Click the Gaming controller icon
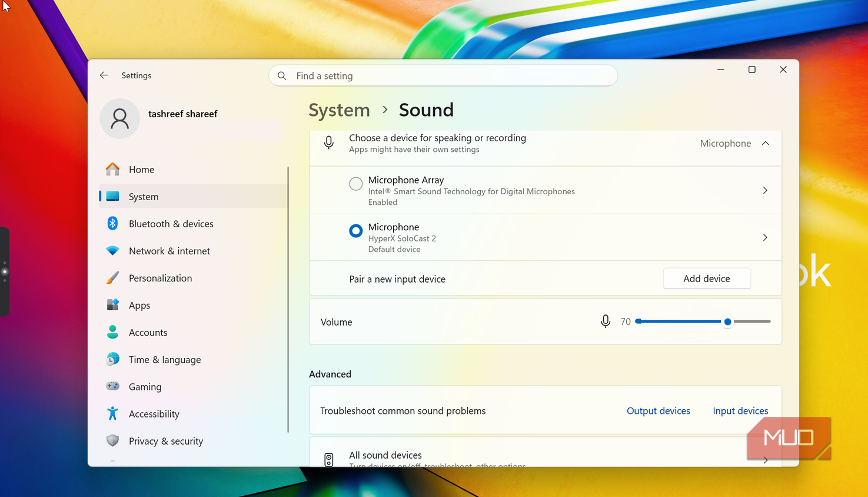Viewport: 868px width, 497px height. (112, 386)
